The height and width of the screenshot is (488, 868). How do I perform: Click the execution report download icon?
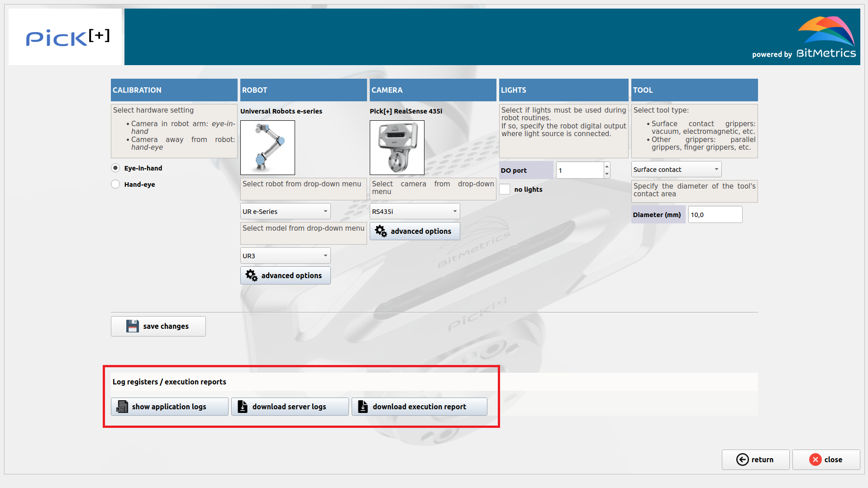pyautogui.click(x=363, y=407)
